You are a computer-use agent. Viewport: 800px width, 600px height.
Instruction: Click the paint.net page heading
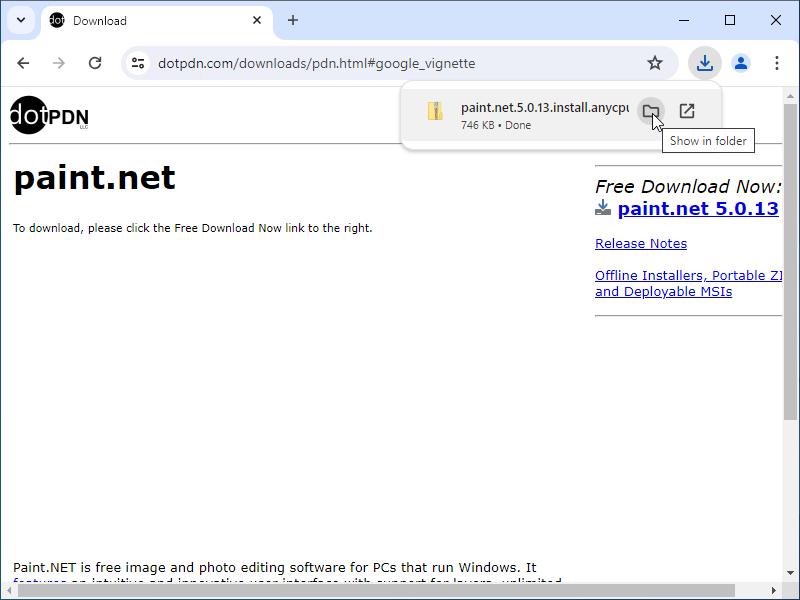(x=95, y=178)
